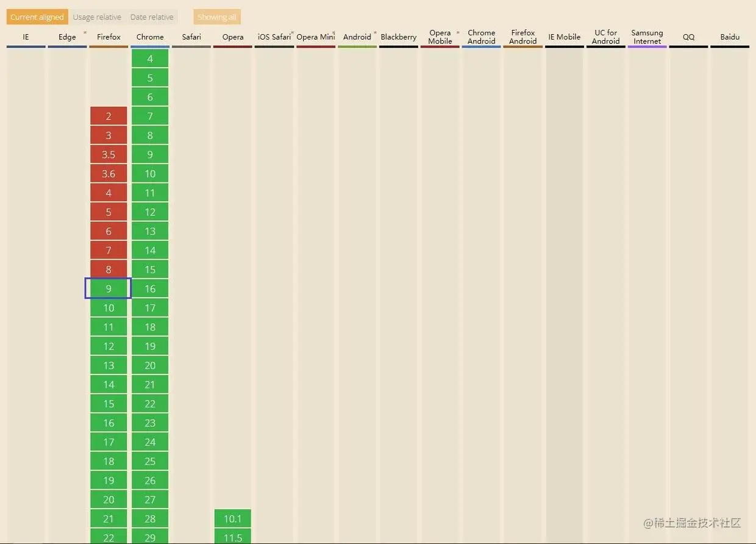Screen dimensions: 756x544
Task: Select Chrome version 23 cell
Action: coord(150,423)
